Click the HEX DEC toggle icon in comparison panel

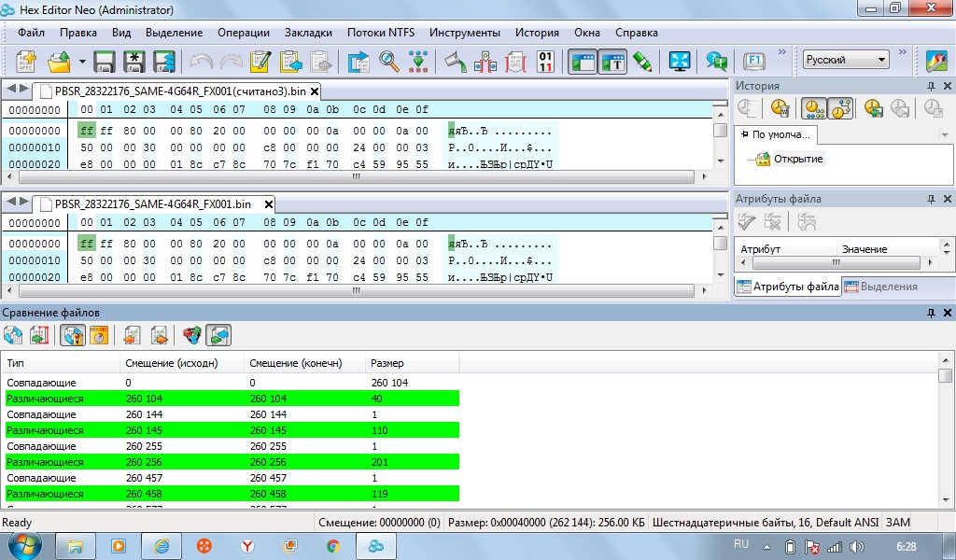(99, 335)
